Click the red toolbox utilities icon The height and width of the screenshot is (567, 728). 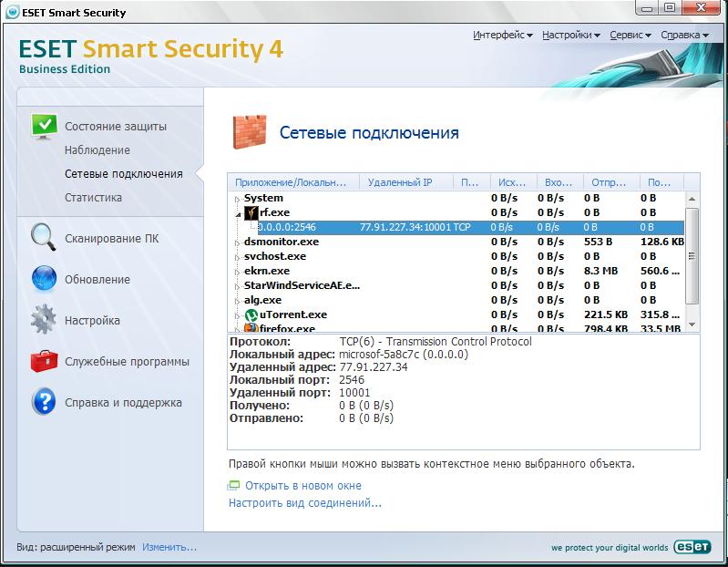click(x=45, y=361)
